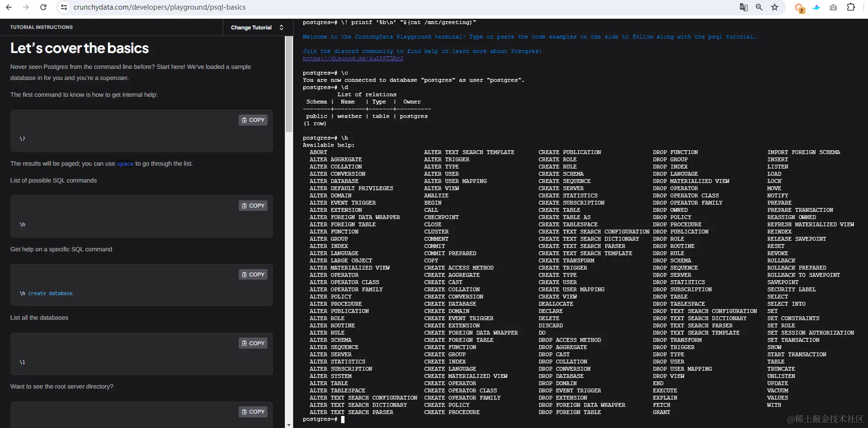
Task: Copy the \h command
Action: (253, 206)
